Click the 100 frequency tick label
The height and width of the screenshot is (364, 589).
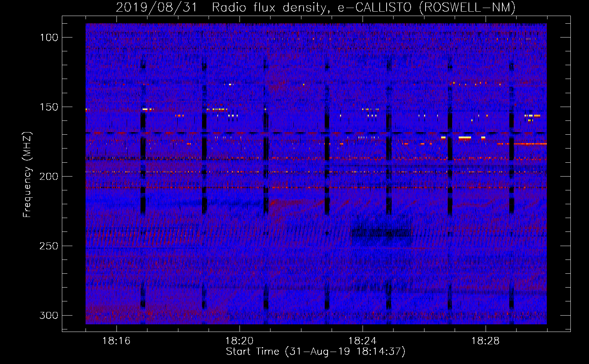coord(49,37)
